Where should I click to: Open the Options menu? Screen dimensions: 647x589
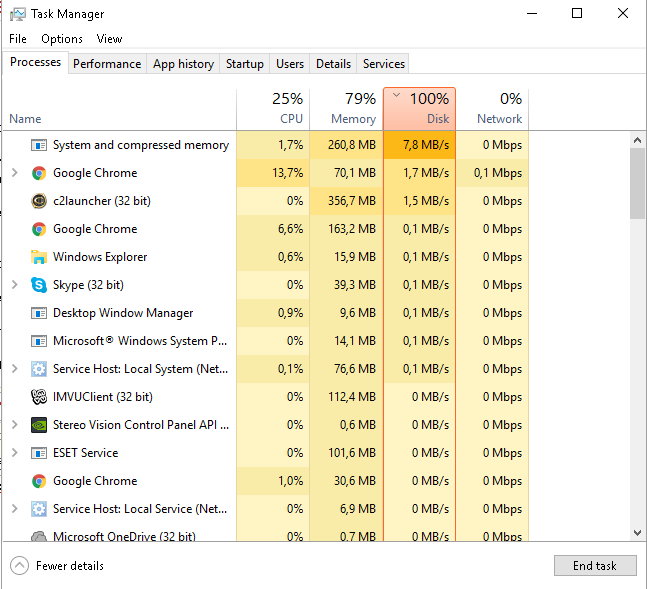point(62,39)
